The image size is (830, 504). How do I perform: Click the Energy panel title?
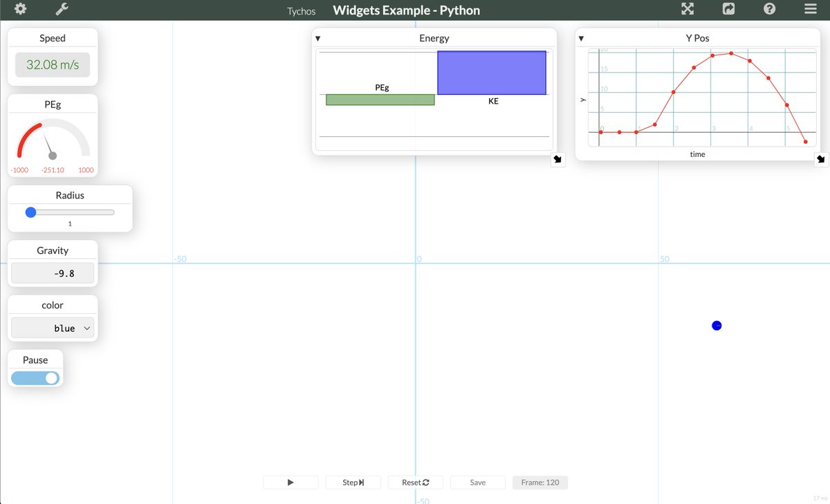click(434, 39)
